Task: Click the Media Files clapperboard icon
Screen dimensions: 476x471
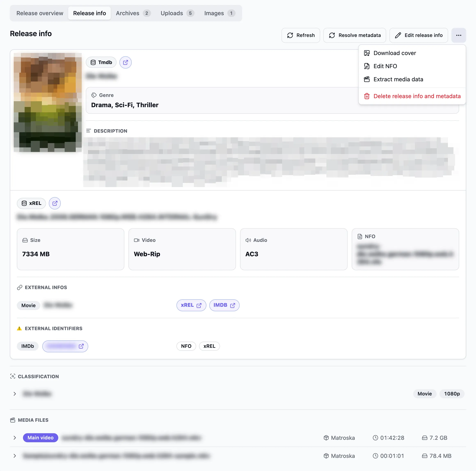Action: tap(13, 420)
